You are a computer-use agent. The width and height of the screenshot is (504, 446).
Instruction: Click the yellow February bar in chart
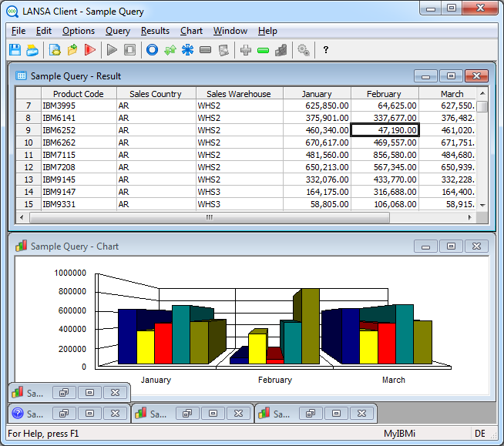(x=257, y=348)
